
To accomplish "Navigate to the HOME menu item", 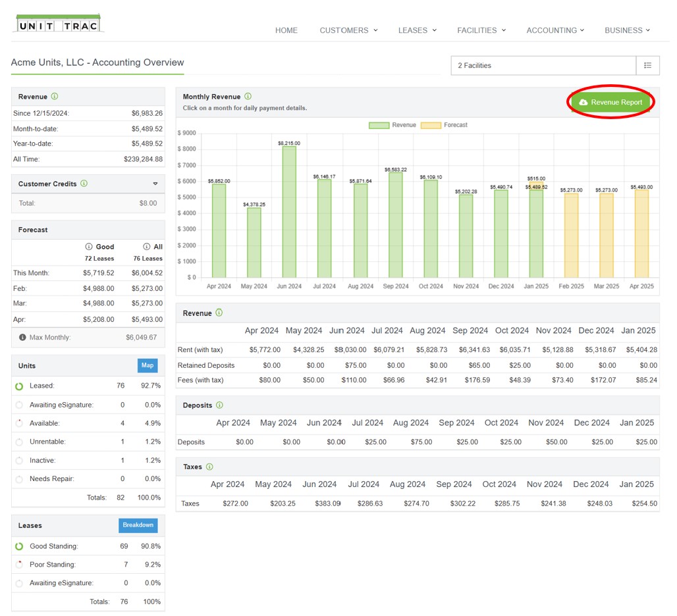I will tap(286, 30).
